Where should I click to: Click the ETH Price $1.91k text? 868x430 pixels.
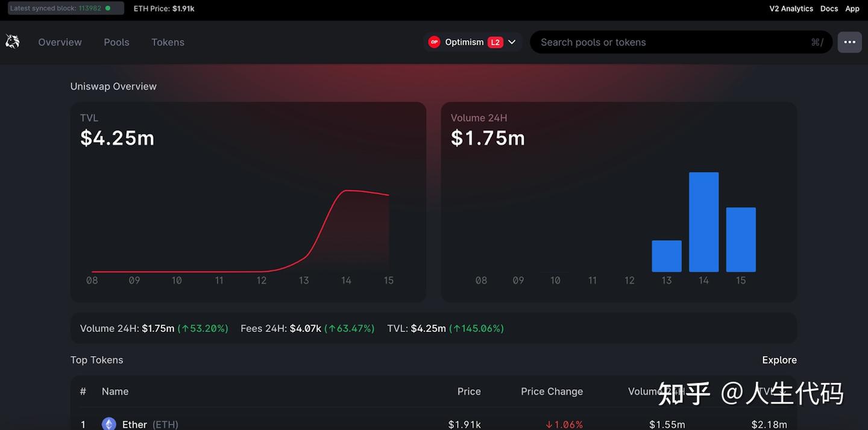click(x=164, y=8)
